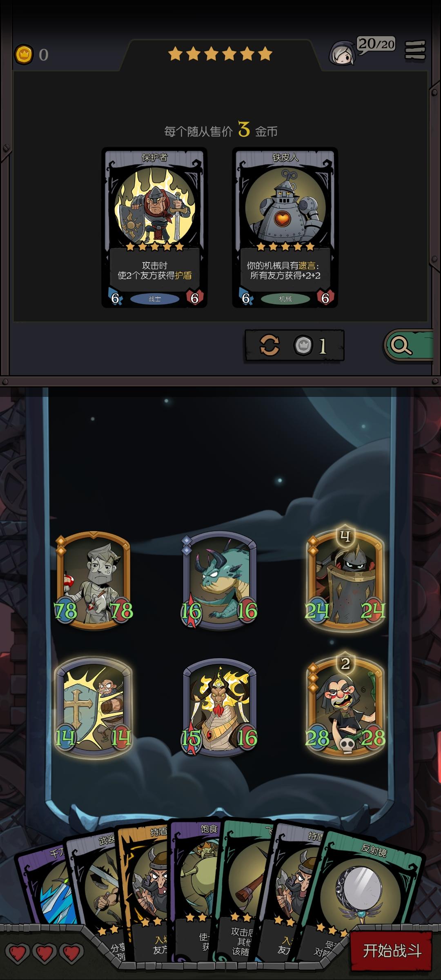Click the silver crown refresh cost coin
Screen dimensions: 441x980
[x=303, y=345]
